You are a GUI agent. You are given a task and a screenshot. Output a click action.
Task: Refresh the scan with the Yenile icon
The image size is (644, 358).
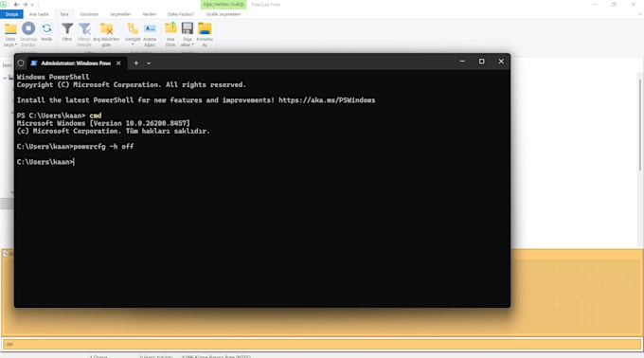[46, 28]
